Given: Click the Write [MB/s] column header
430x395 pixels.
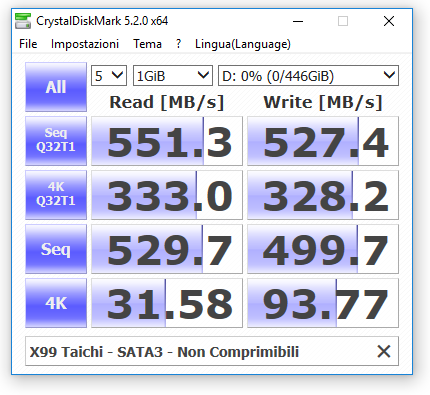Looking at the screenshot, I should 323,102.
